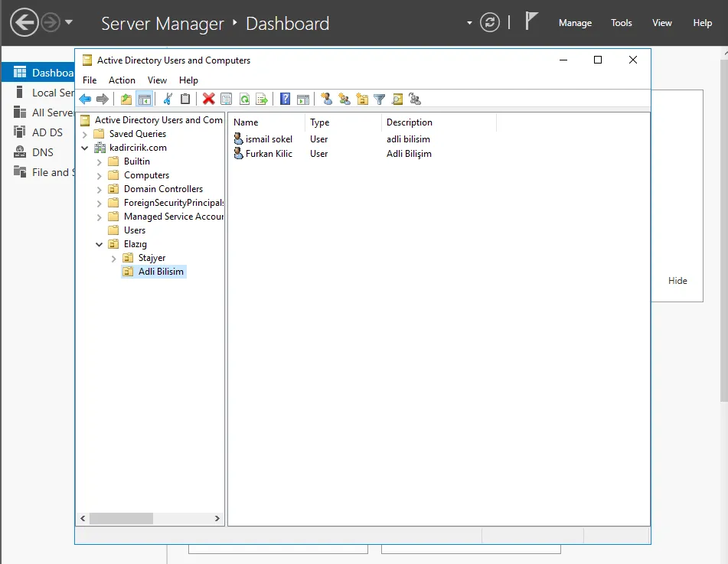Open Properties via toolbar icon
The height and width of the screenshot is (564, 728).
[x=226, y=99]
